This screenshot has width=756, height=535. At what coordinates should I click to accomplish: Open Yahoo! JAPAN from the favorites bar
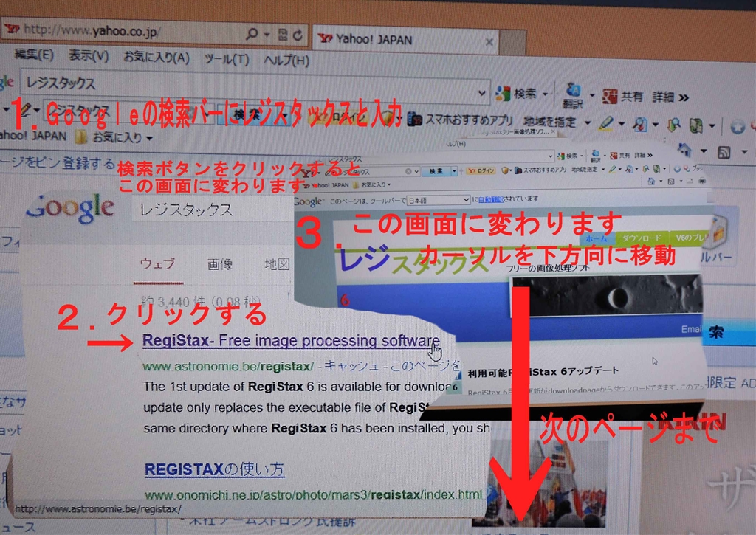32,136
